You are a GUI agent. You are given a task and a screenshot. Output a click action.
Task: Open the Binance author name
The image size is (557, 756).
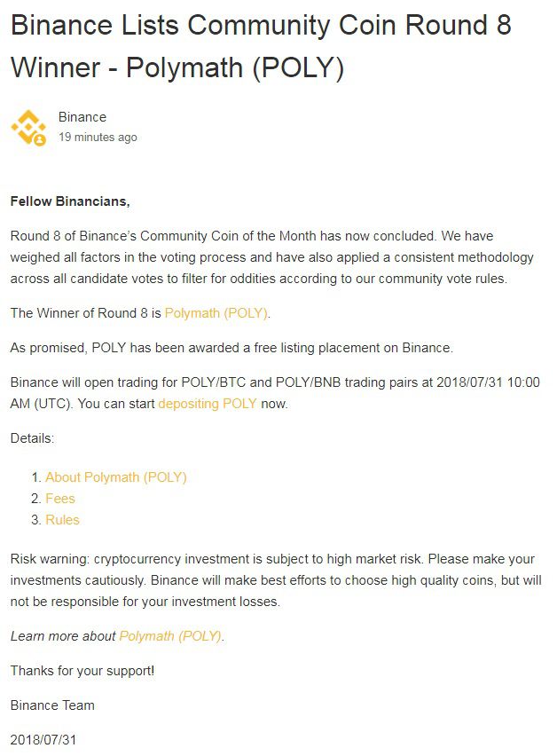coord(82,117)
